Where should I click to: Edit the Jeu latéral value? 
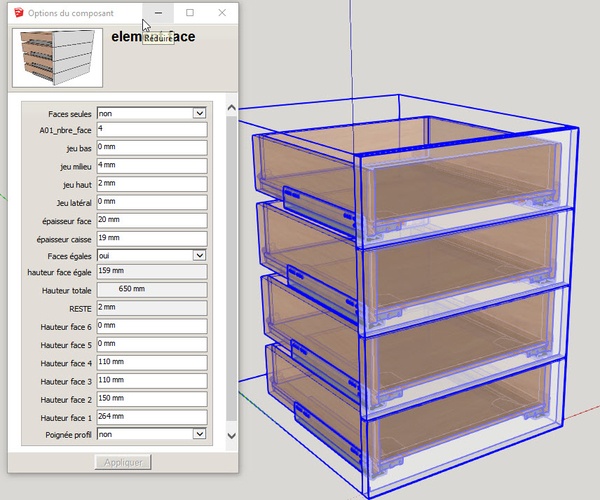151,201
